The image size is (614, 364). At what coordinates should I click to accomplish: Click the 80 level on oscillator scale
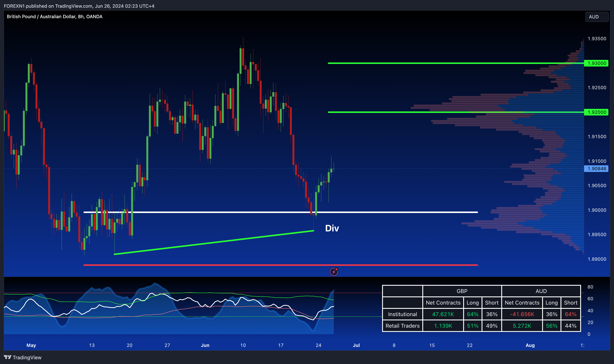(x=590, y=287)
